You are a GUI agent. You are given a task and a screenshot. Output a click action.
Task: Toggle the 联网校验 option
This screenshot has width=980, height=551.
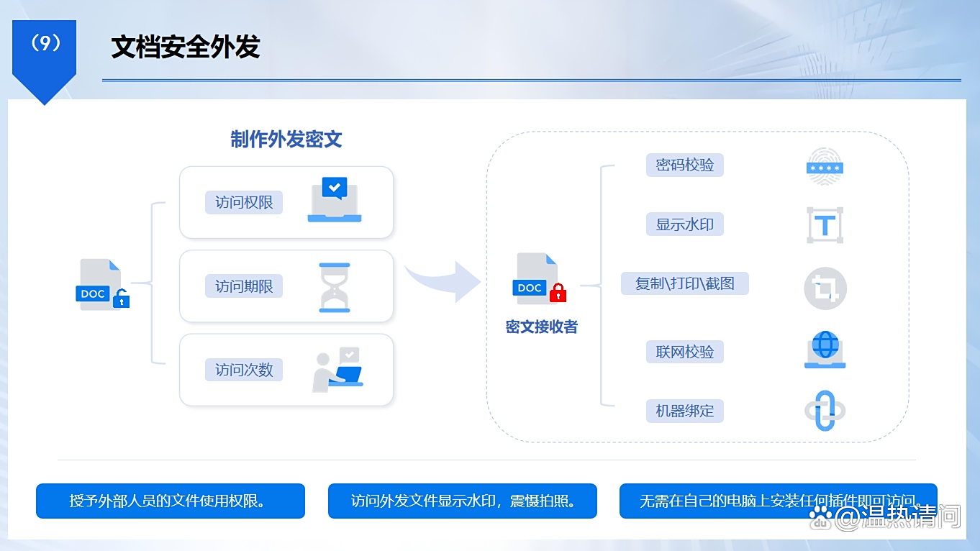(x=684, y=351)
